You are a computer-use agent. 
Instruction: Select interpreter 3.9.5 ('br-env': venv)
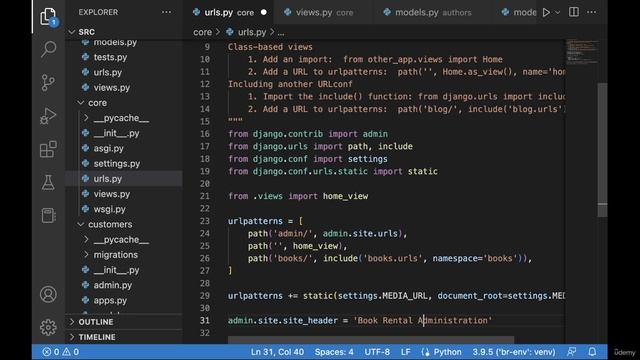(x=514, y=352)
